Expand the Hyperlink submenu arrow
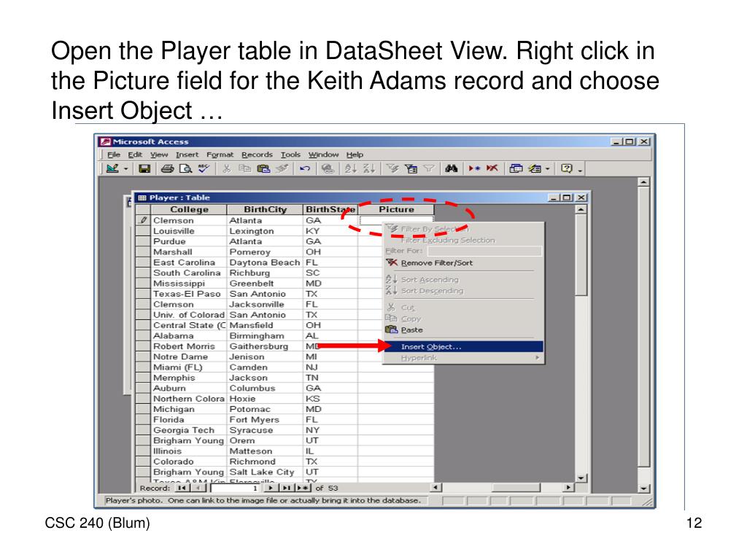 click(537, 357)
